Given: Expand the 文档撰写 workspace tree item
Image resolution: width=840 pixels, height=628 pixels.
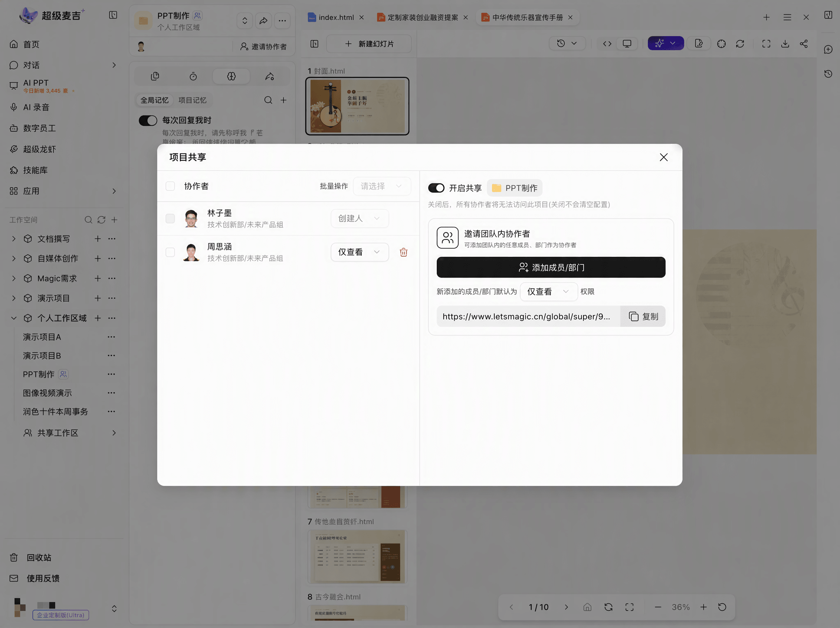Looking at the screenshot, I should point(14,239).
